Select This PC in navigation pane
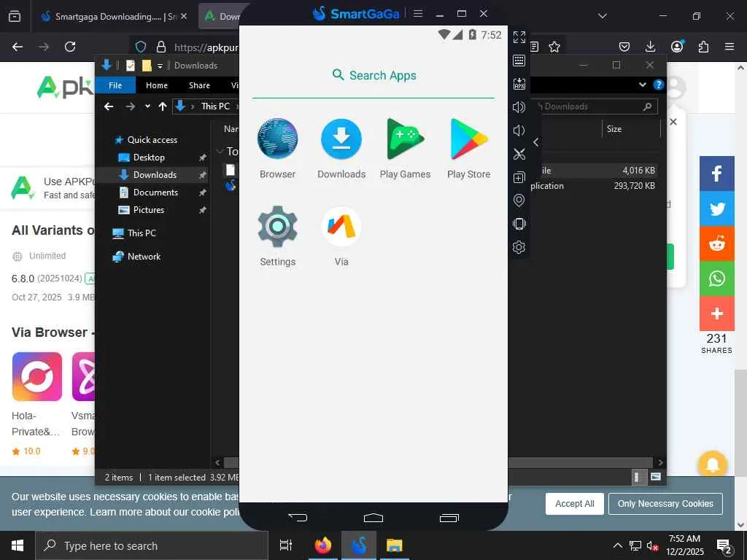 point(134,233)
